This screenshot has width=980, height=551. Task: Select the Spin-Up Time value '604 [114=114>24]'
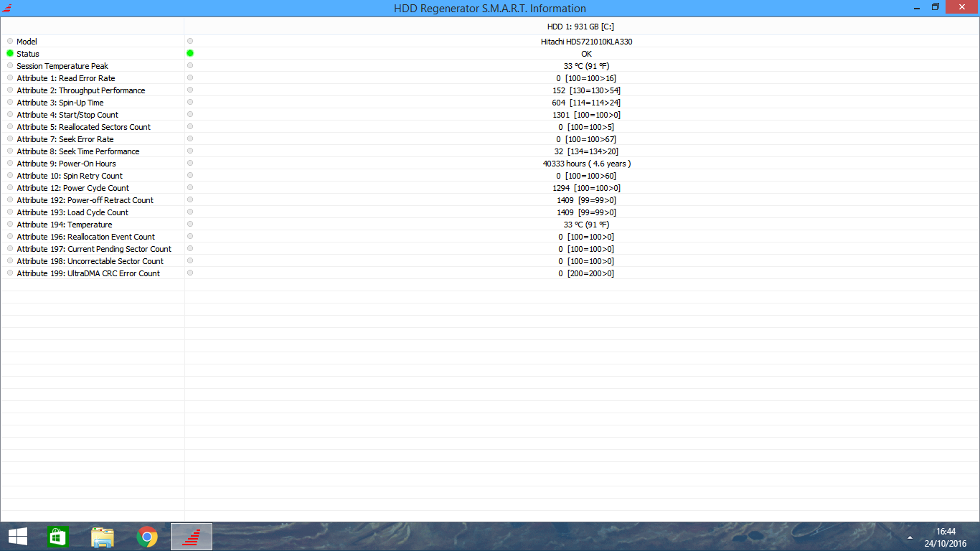click(x=586, y=103)
